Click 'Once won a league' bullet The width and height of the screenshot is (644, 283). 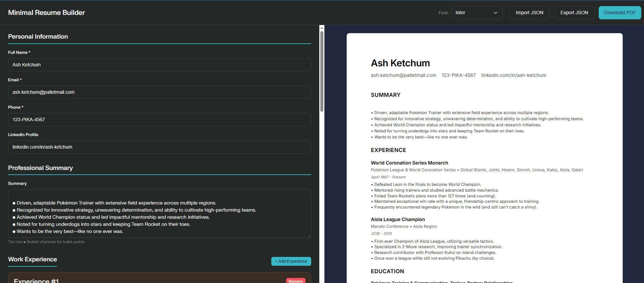coord(433,258)
